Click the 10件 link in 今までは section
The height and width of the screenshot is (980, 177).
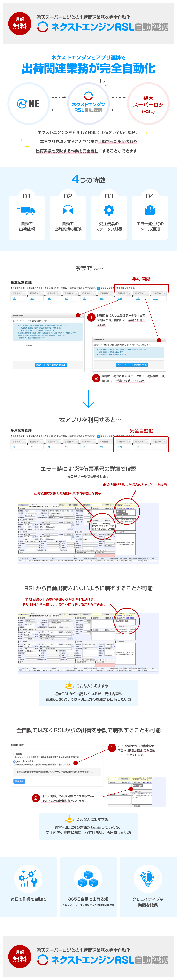(x=138, y=299)
